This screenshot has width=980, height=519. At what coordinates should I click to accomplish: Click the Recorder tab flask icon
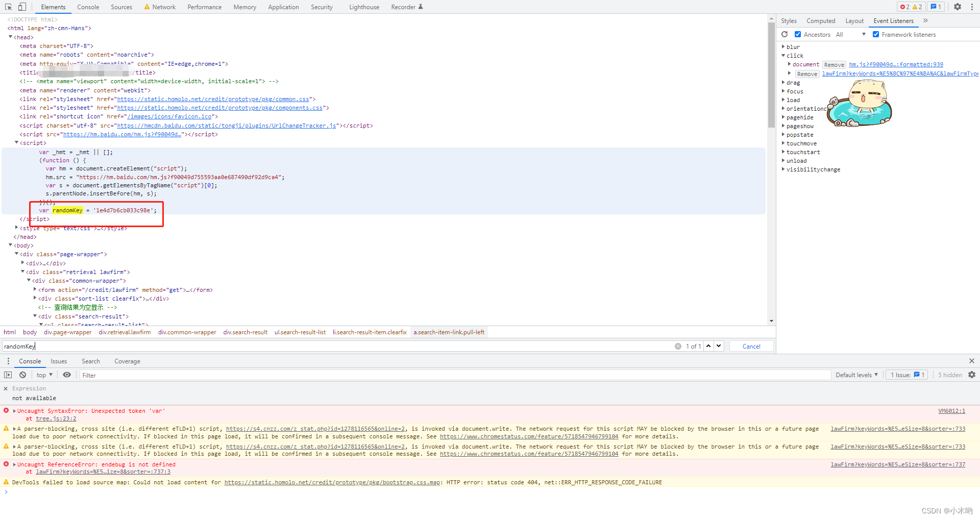tap(421, 7)
